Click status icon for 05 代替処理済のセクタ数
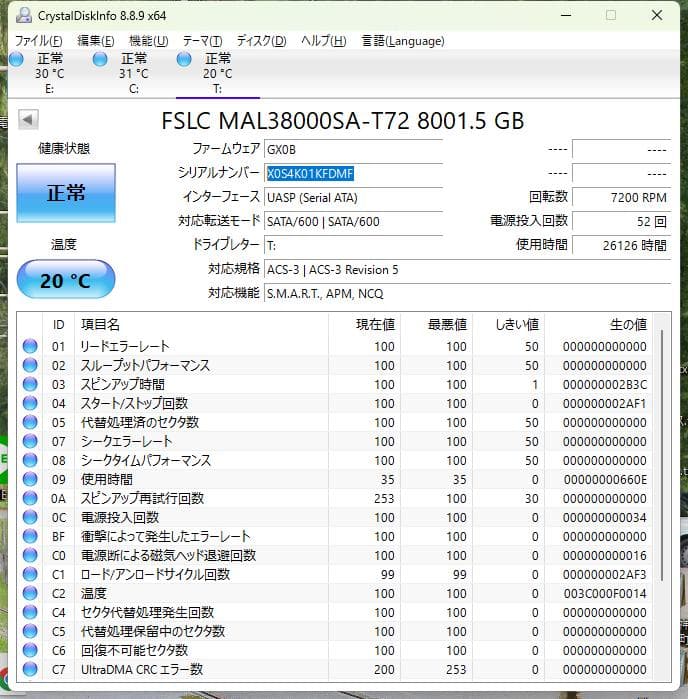The image size is (688, 699). 30,422
